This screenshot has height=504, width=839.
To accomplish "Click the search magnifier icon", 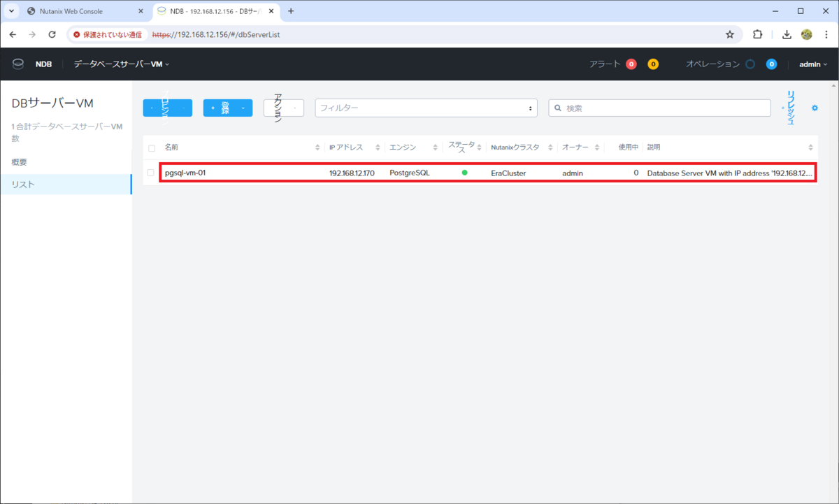I will [557, 108].
